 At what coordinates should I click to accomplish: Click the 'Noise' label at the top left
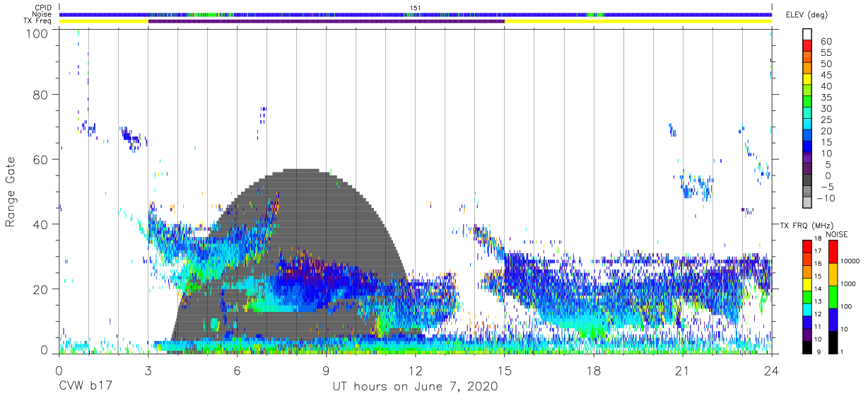[x=41, y=14]
